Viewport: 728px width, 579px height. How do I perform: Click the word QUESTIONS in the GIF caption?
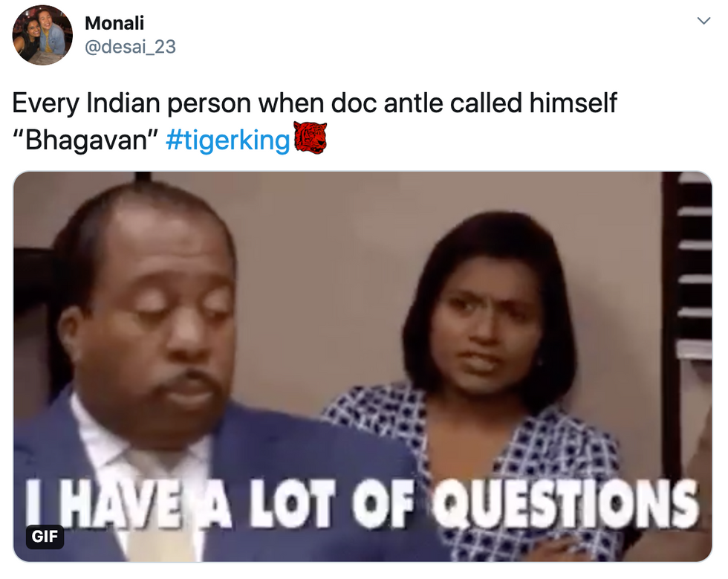[x=565, y=504]
